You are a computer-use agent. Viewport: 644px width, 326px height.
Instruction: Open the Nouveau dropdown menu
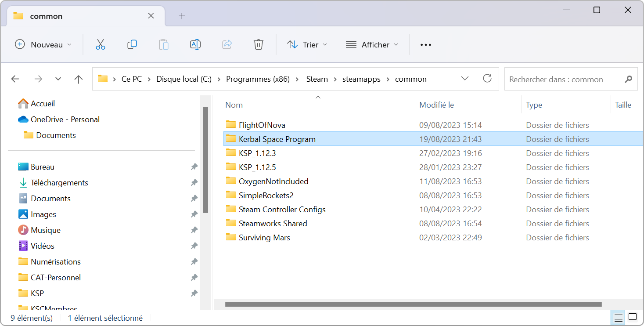(x=43, y=44)
